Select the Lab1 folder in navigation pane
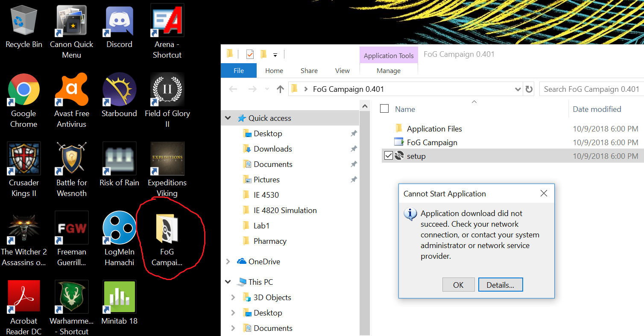 click(261, 226)
